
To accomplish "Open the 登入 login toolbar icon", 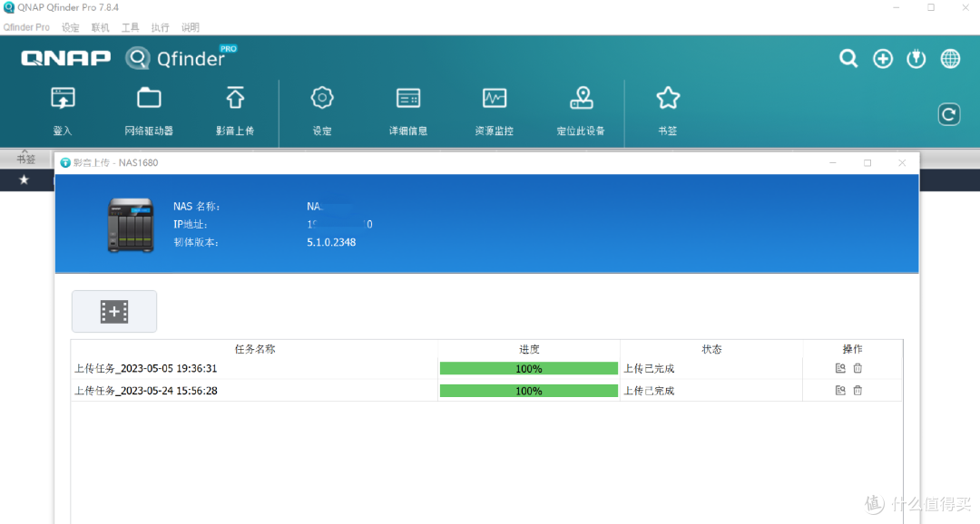I will coord(63,99).
